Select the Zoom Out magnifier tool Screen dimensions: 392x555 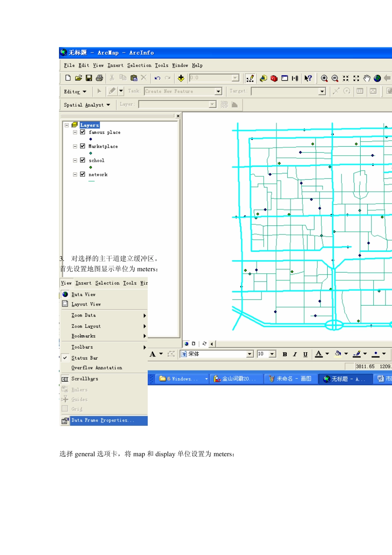pos(335,78)
